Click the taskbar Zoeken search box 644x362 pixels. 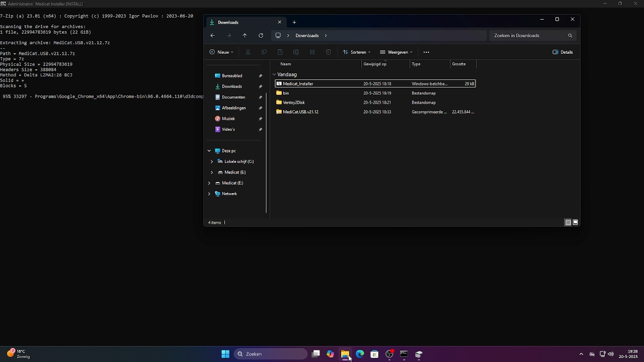pos(270,354)
